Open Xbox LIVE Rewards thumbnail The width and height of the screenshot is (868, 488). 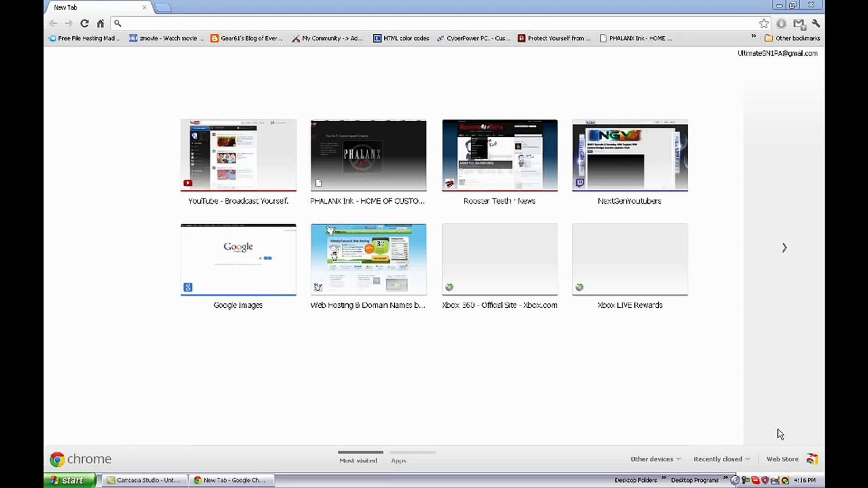click(630, 260)
